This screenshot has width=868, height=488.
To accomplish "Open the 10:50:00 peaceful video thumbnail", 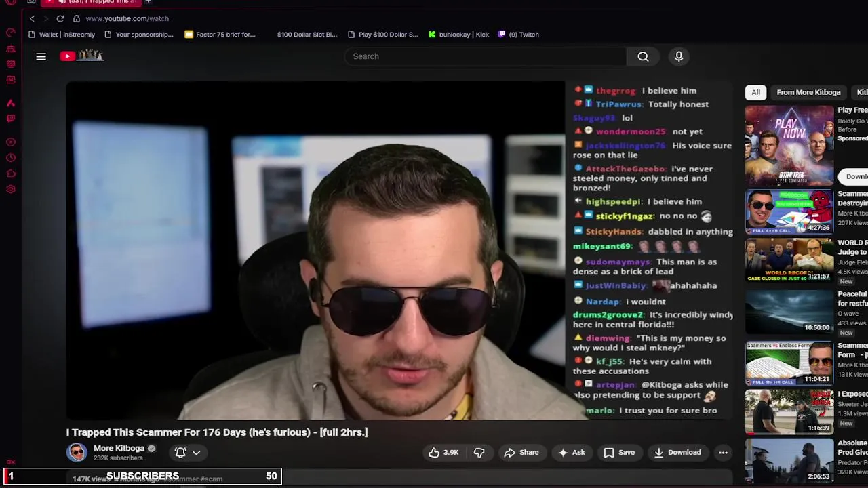I will click(x=789, y=312).
